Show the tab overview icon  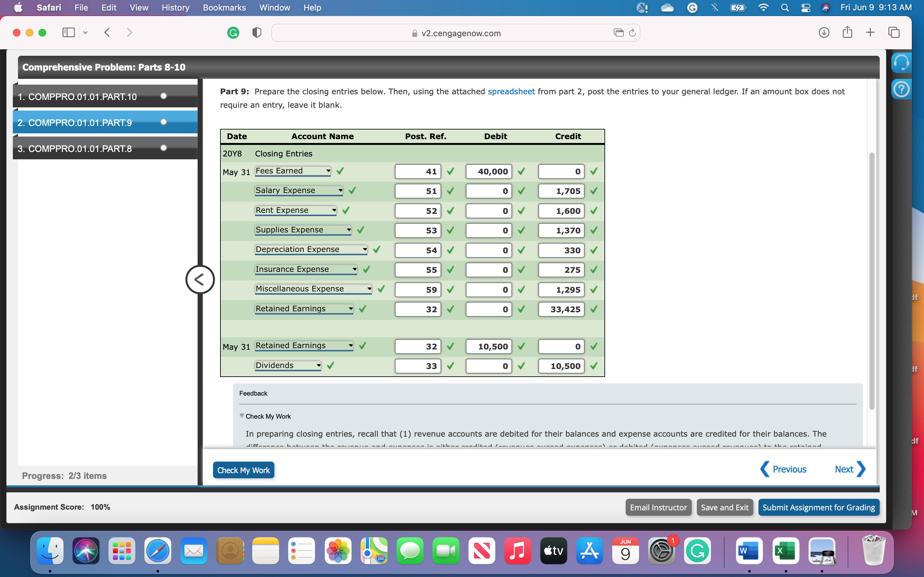point(894,32)
